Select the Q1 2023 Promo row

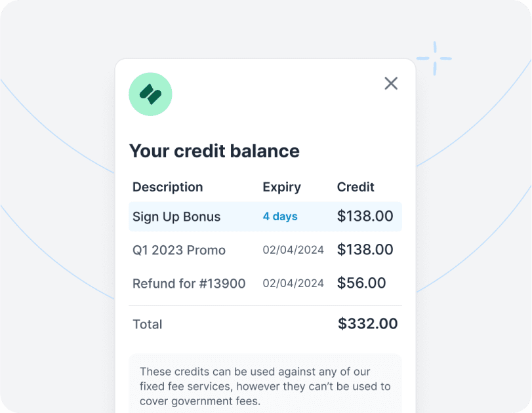click(x=178, y=250)
